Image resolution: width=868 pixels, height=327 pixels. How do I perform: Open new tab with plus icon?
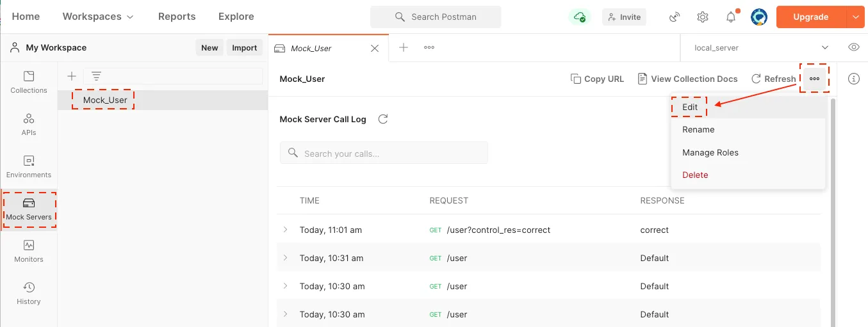point(404,47)
